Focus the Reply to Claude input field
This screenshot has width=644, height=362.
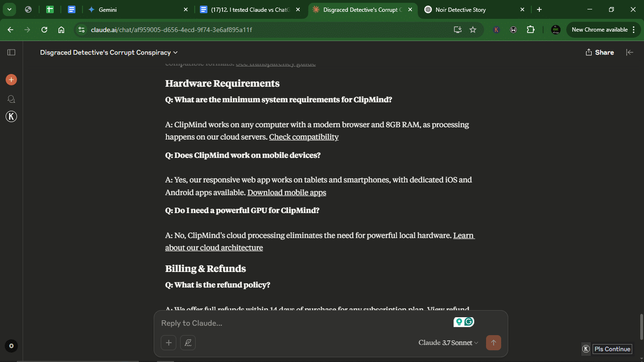point(302,323)
